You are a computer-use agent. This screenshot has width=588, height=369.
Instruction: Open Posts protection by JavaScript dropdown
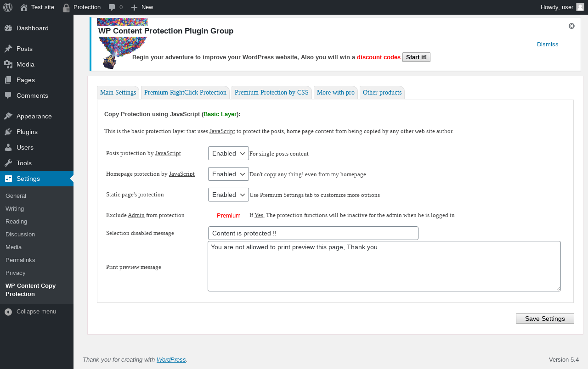click(228, 153)
